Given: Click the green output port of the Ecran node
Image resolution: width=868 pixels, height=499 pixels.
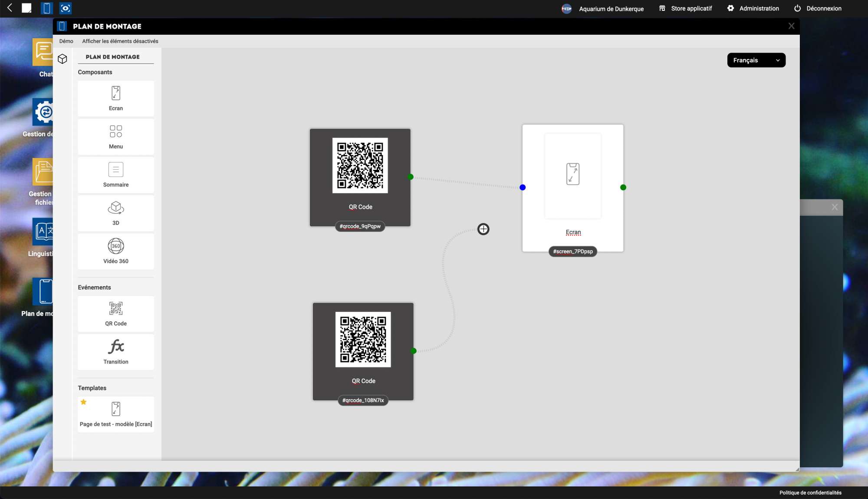Looking at the screenshot, I should coord(623,188).
